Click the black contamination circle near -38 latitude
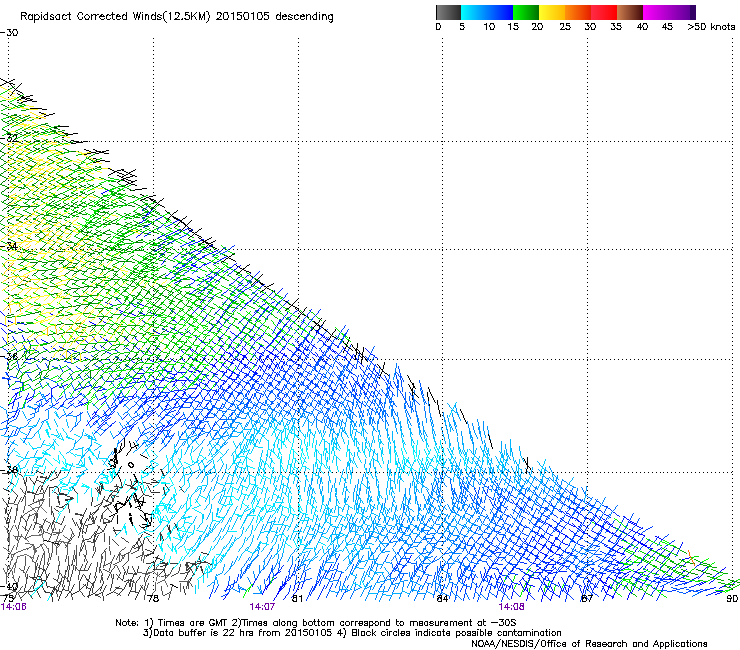 pyautogui.click(x=131, y=465)
